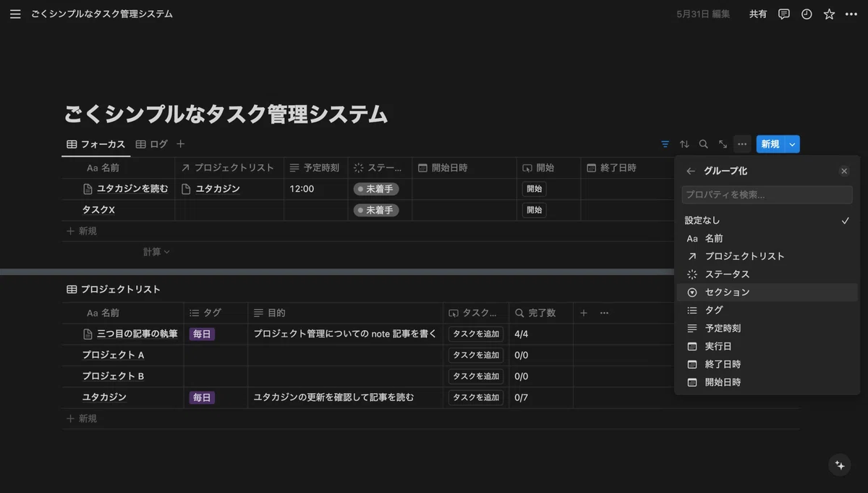
Task: Open the ユタカジンを読む page icon
Action: (x=88, y=189)
